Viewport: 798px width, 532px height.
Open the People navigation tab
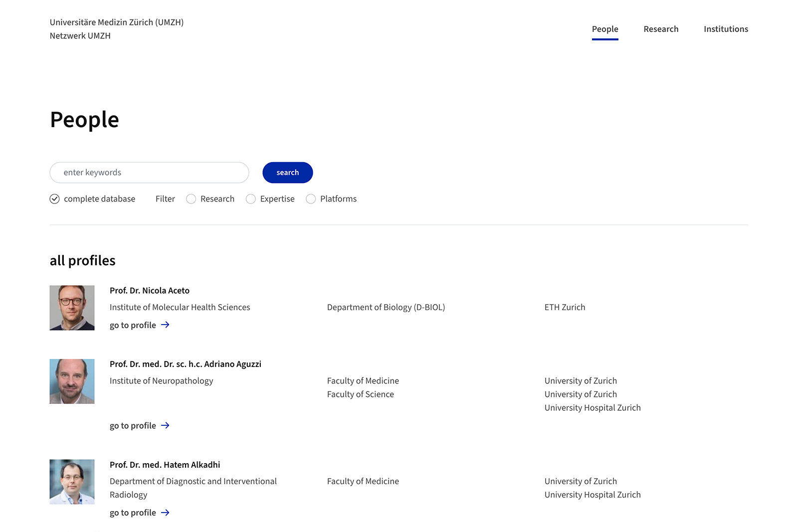tap(604, 29)
